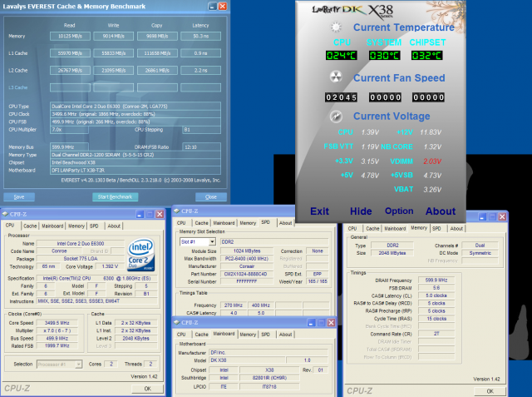Image resolution: width=532 pixels, height=397 pixels.
Task: Minimize the CPU-Z Mainboard window
Action: pyautogui.click(x=311, y=323)
